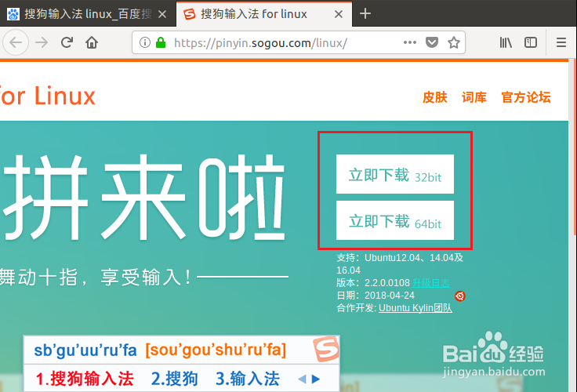The width and height of the screenshot is (577, 392).
Task: Click the orange Ubuntu Kylin logo icon
Action: tap(460, 296)
